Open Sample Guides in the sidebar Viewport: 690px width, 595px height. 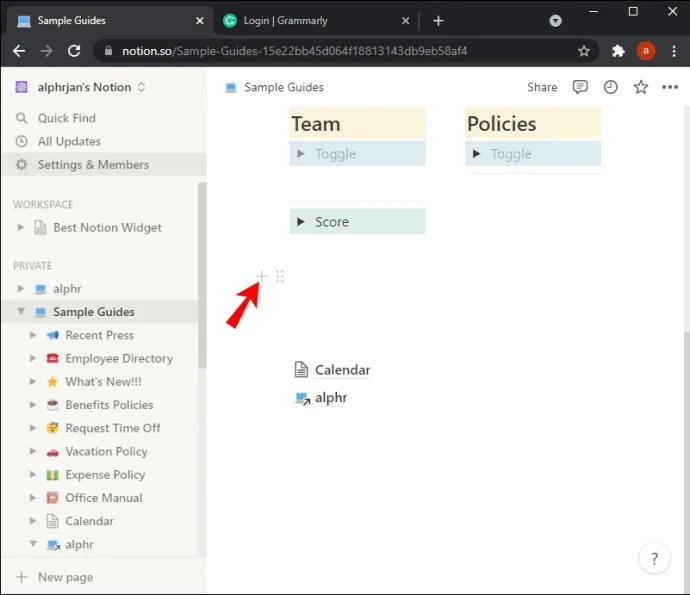coord(94,312)
